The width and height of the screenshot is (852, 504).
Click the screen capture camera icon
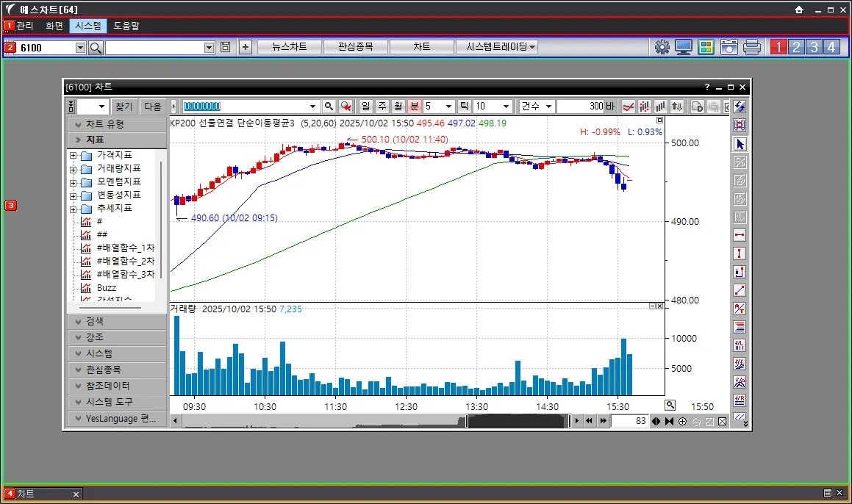tap(729, 47)
